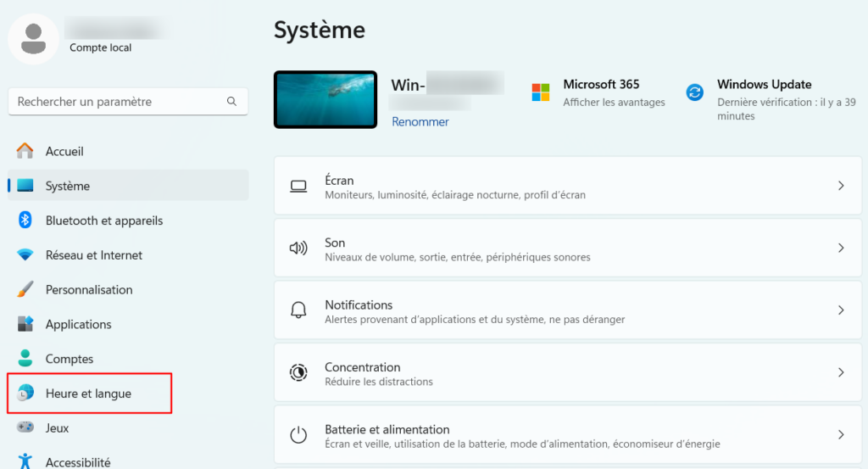Open Batterie et alimentation settings
Viewport: 868px width, 469px height.
click(x=559, y=435)
